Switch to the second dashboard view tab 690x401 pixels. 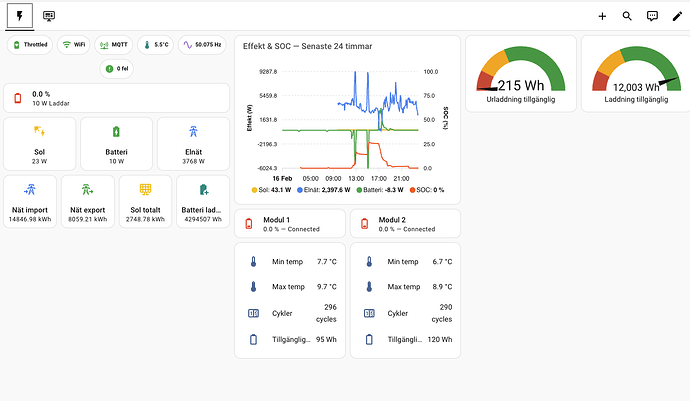coord(50,16)
